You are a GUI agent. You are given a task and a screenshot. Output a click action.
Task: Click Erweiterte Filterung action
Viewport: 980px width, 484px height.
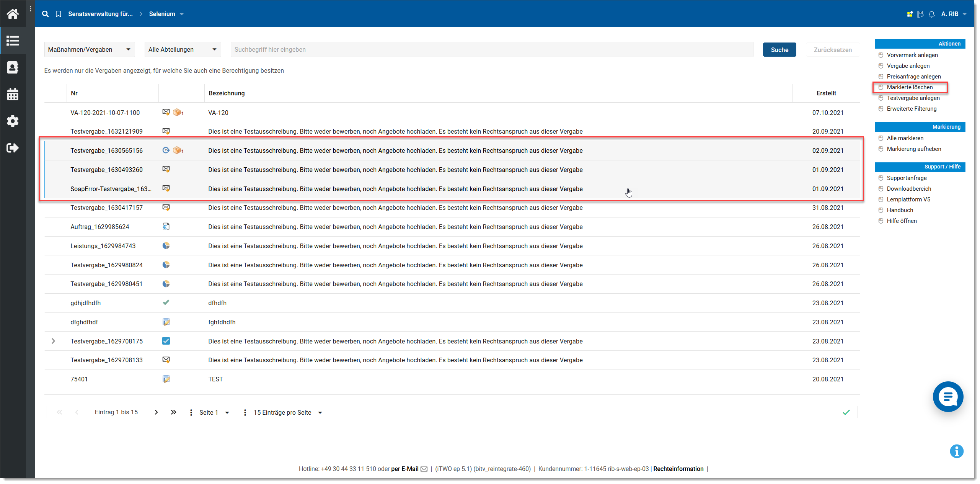click(911, 108)
